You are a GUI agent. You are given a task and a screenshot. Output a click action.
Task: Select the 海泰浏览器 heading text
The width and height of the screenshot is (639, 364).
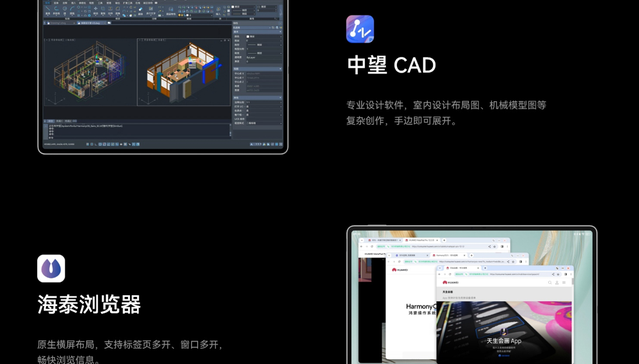[89, 304]
